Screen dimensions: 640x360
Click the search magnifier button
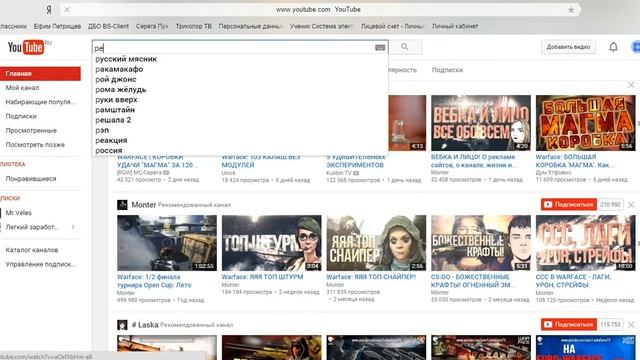coord(405,47)
